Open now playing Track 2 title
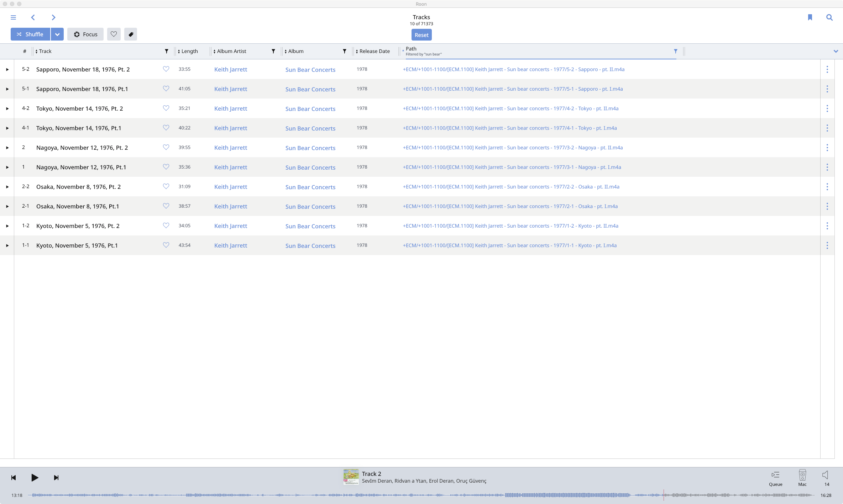This screenshot has width=843, height=504. click(x=371, y=474)
